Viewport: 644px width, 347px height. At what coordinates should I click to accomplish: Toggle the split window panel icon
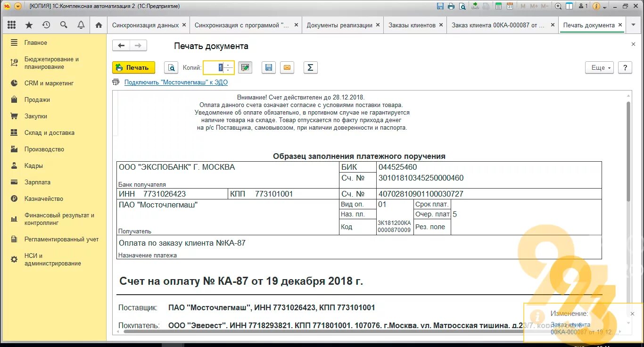pos(570,6)
